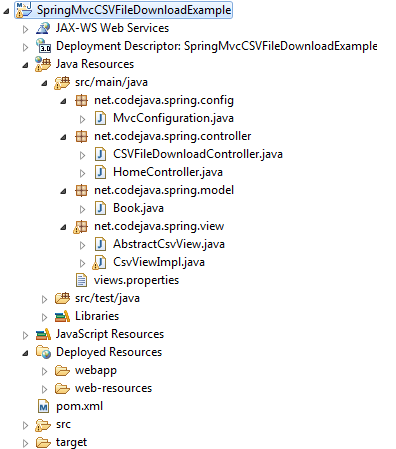The height and width of the screenshot is (449, 396).
Task: Click the views.properties file icon
Action: [x=81, y=280]
